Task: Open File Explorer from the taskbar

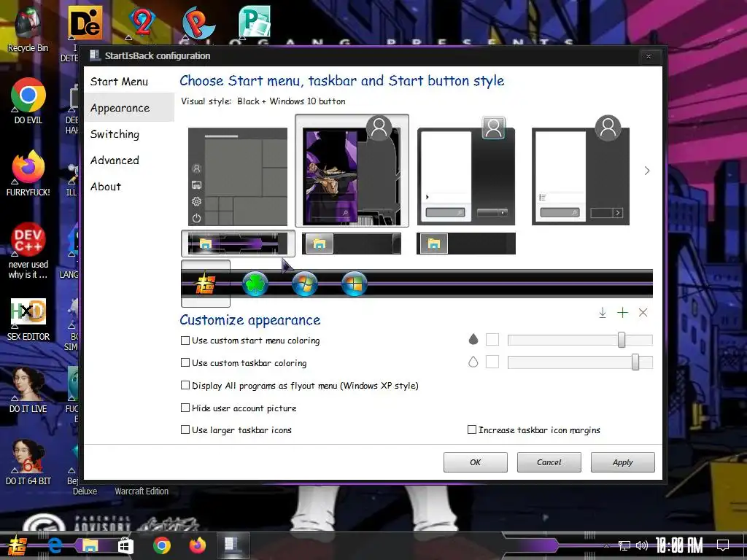Action: 90,545
